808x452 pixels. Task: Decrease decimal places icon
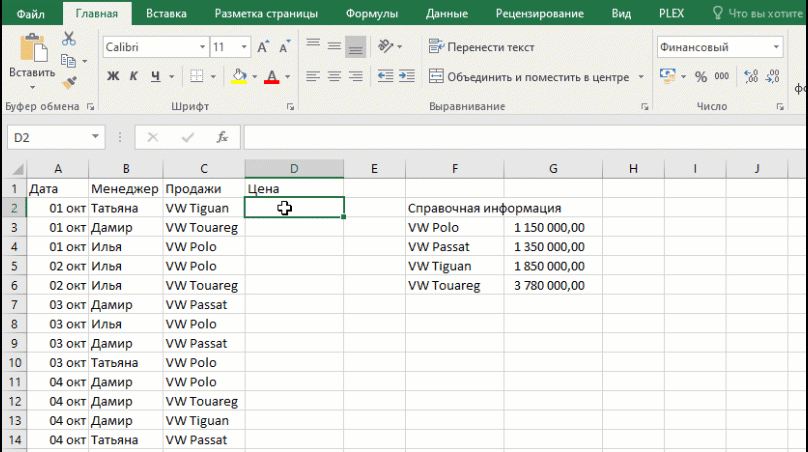[x=773, y=76]
